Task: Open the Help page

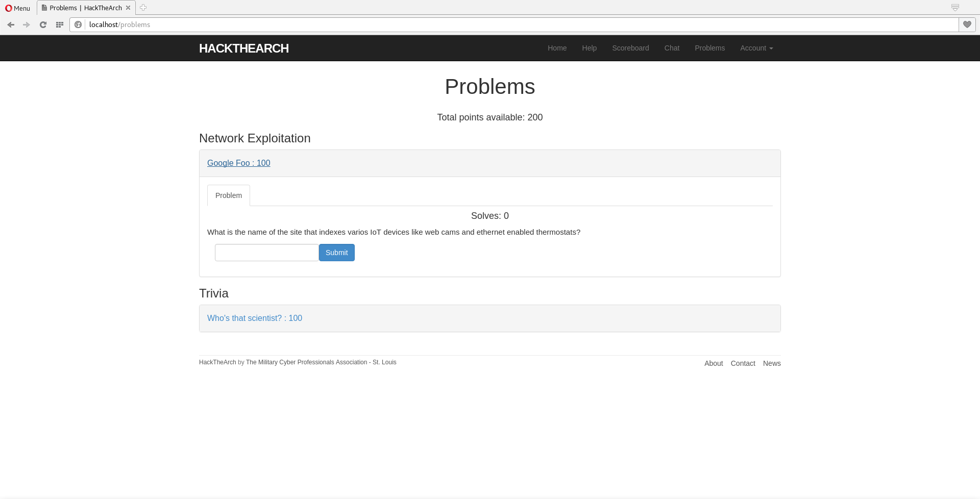Action: [590, 48]
